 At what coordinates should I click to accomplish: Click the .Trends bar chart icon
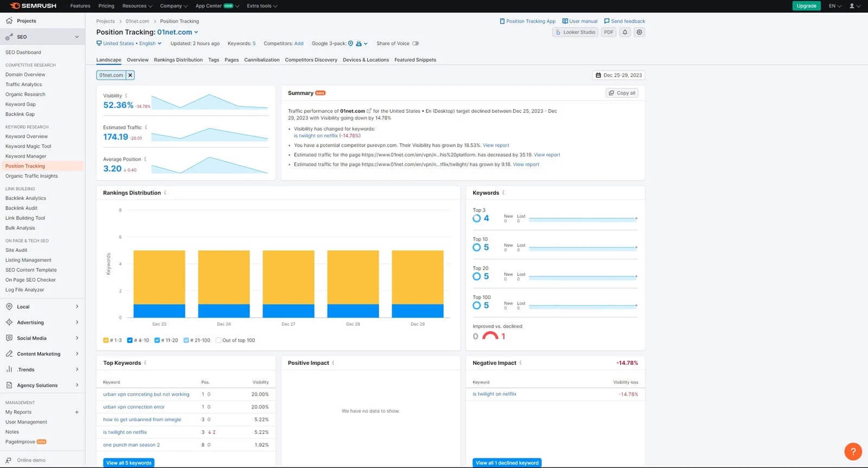pos(9,370)
